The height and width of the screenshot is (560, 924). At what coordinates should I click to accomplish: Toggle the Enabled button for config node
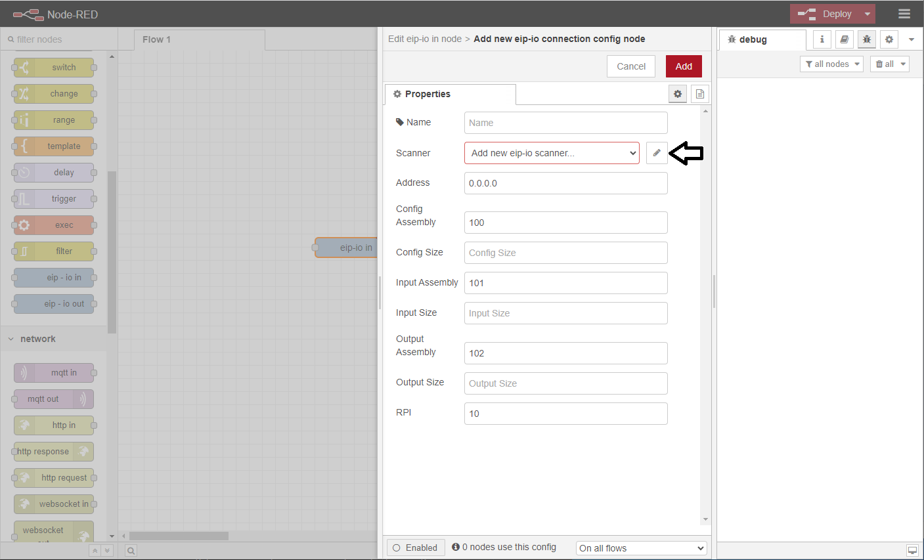pos(416,548)
